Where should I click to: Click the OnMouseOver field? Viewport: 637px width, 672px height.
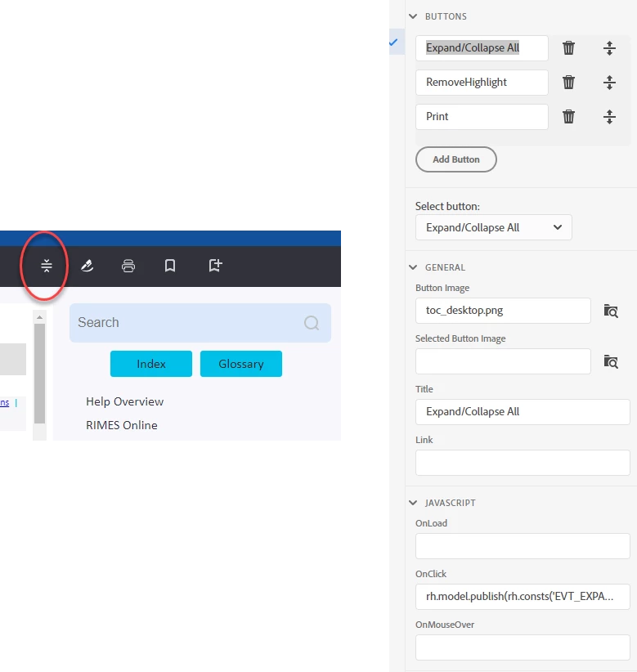coord(523,647)
